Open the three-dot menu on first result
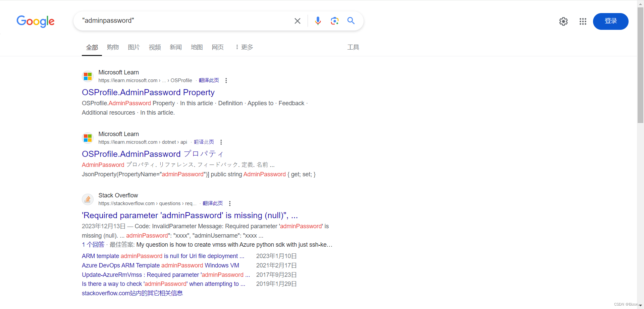The height and width of the screenshot is (309, 644). point(226,80)
